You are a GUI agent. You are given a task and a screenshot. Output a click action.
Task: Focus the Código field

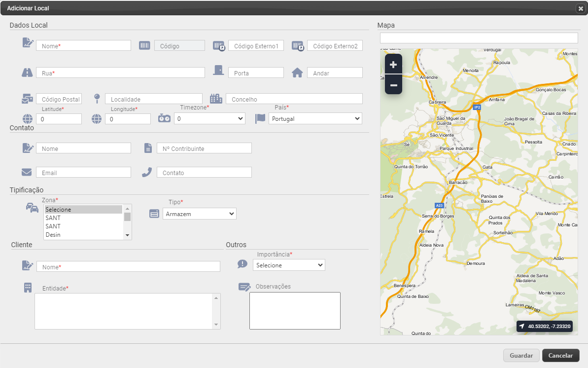pos(179,45)
